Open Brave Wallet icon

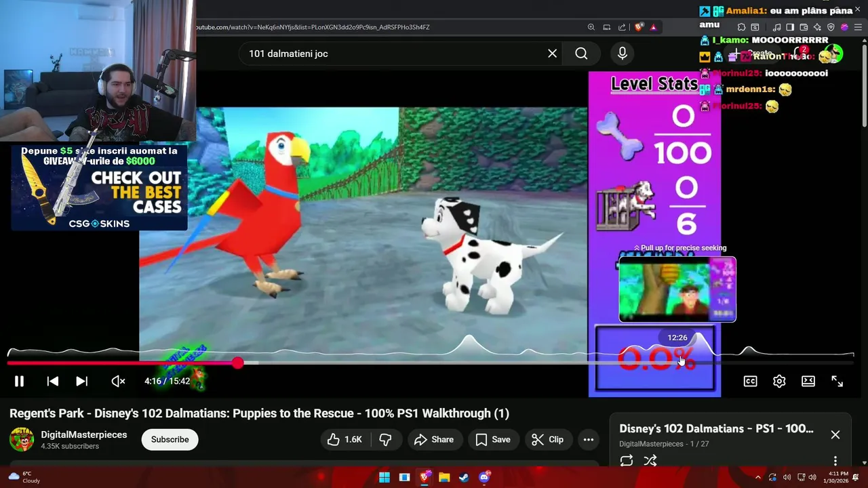(x=804, y=27)
